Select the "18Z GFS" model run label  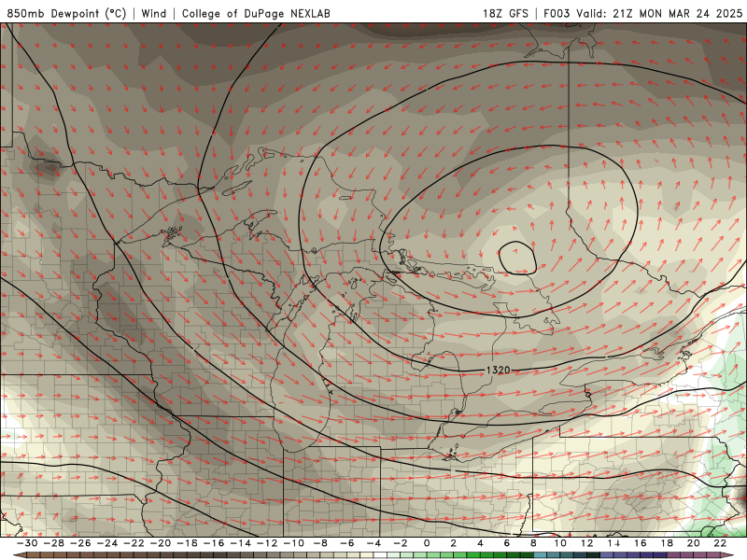pyautogui.click(x=505, y=13)
